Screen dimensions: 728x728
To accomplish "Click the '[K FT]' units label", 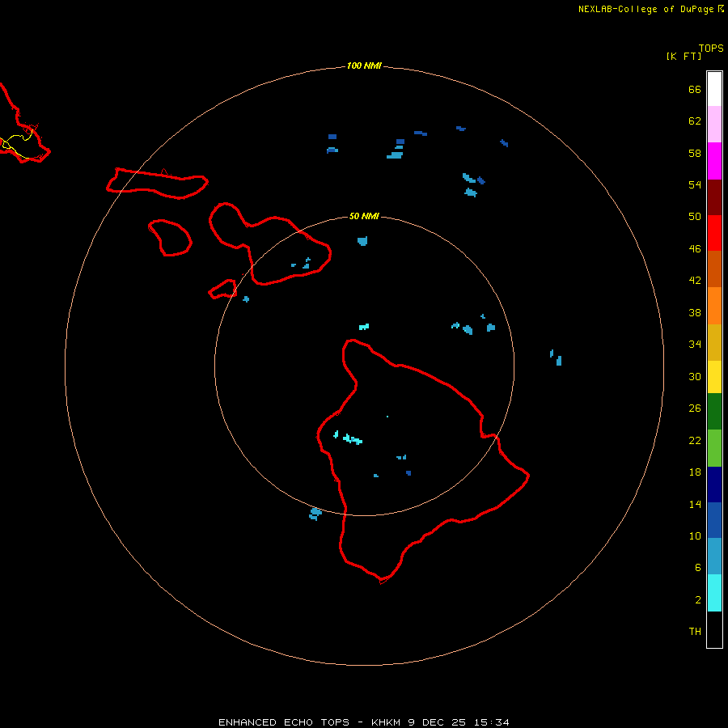I will (x=684, y=56).
